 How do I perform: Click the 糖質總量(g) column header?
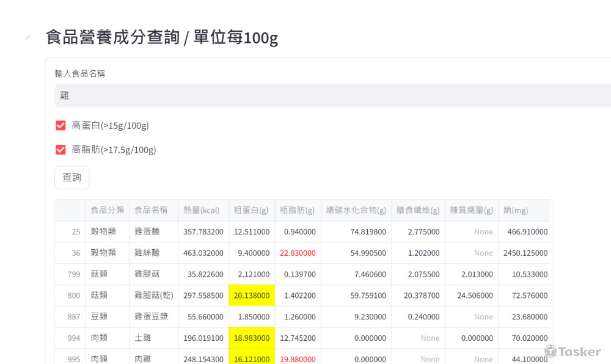pyautogui.click(x=471, y=210)
